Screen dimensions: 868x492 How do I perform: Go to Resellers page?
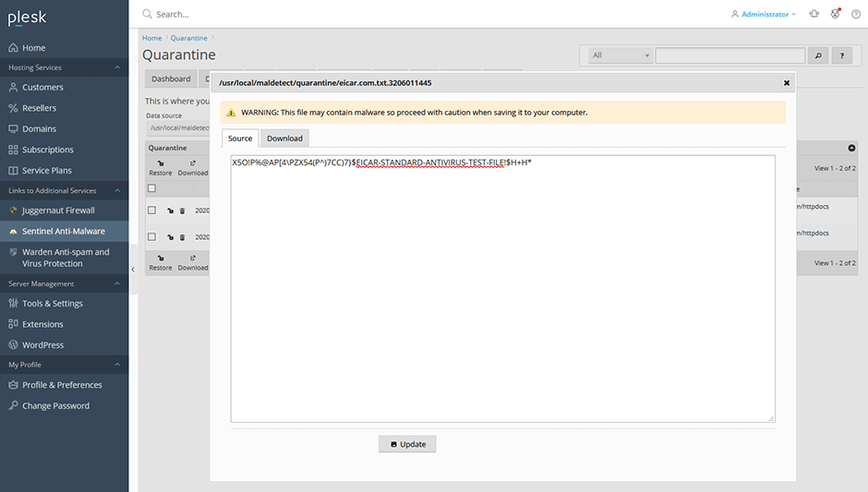39,108
